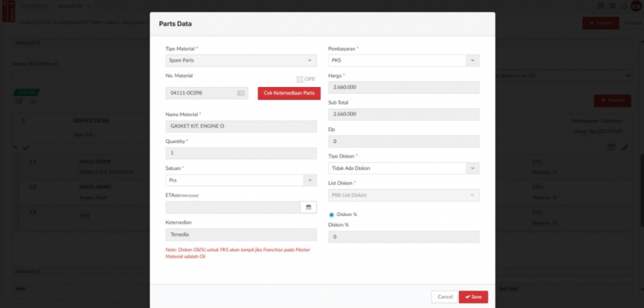Tick the OPB checkbox
Screen dimensions: 644x308
[x=300, y=79]
